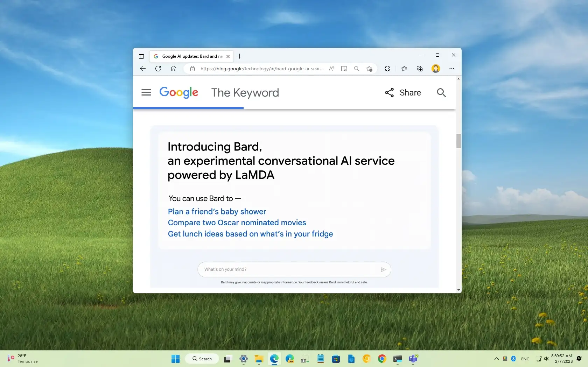This screenshot has height=367, width=588.
Task: Open the hamburger navigation menu
Action: (x=146, y=92)
